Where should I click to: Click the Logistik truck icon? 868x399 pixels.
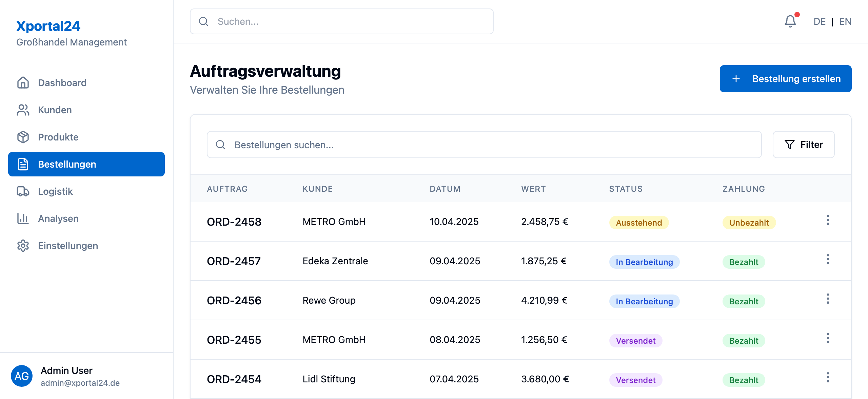(x=23, y=191)
